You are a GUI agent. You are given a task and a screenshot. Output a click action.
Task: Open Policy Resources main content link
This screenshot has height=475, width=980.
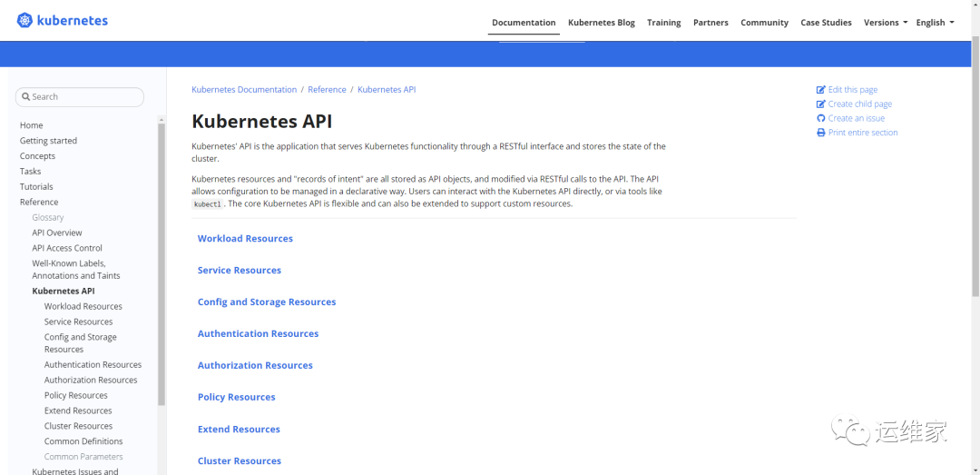pos(236,398)
